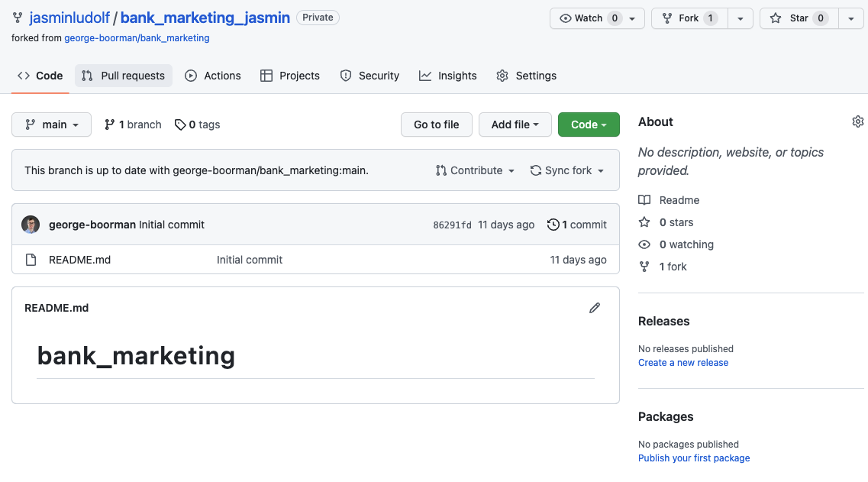This screenshot has width=868, height=482.
Task: Expand the dropdown arrow beside Star
Action: point(851,18)
